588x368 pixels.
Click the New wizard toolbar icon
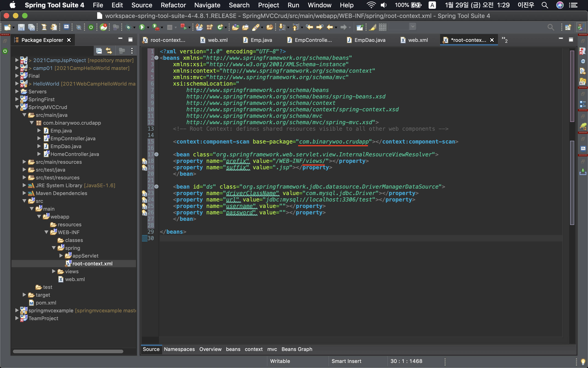coord(7,27)
